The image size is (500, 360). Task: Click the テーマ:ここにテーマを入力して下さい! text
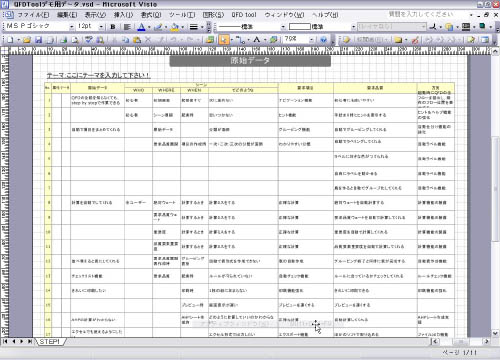[98, 76]
